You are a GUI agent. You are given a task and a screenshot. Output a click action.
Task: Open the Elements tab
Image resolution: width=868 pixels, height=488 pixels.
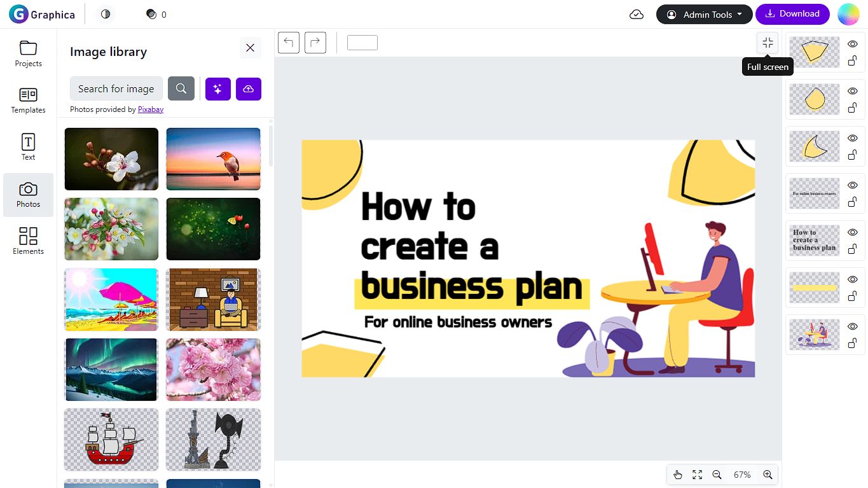click(28, 242)
